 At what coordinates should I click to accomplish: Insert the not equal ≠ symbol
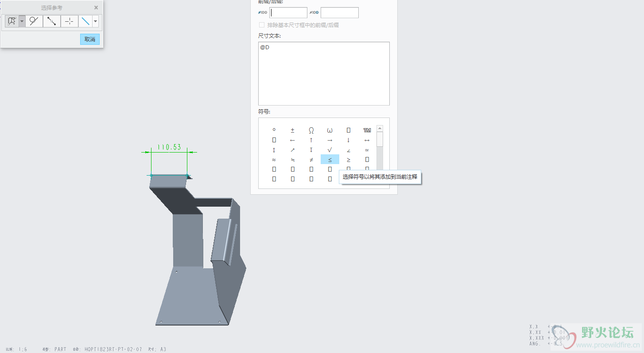[x=311, y=159]
